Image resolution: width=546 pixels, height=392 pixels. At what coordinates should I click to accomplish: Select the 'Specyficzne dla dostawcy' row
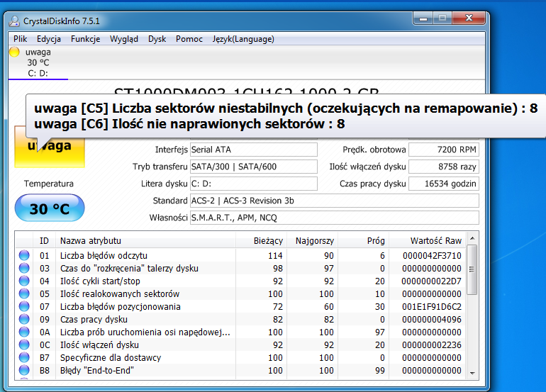click(x=241, y=357)
